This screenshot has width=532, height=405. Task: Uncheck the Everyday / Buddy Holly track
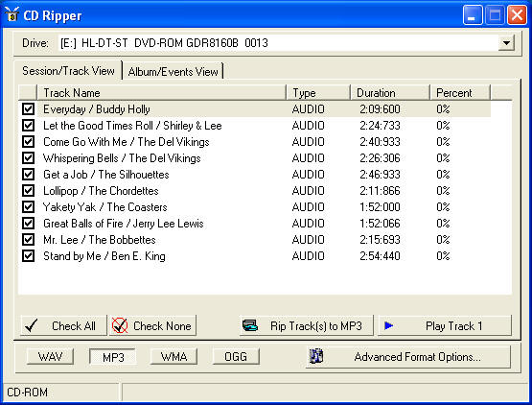pyautogui.click(x=28, y=109)
